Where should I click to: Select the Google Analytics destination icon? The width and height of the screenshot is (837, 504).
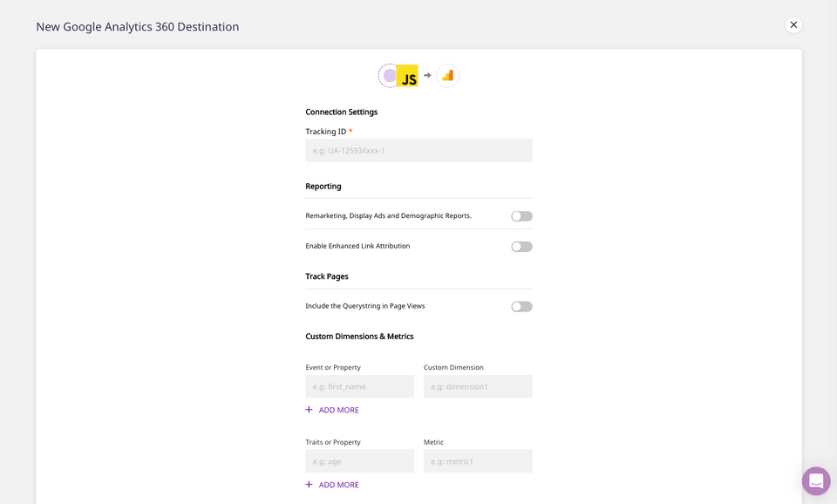[447, 76]
